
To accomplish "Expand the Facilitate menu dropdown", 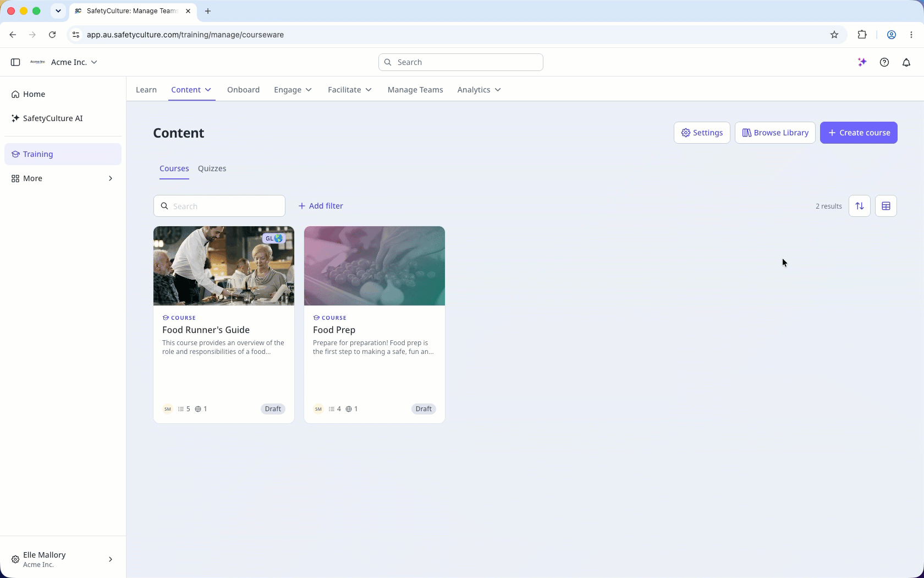I will coord(369,90).
